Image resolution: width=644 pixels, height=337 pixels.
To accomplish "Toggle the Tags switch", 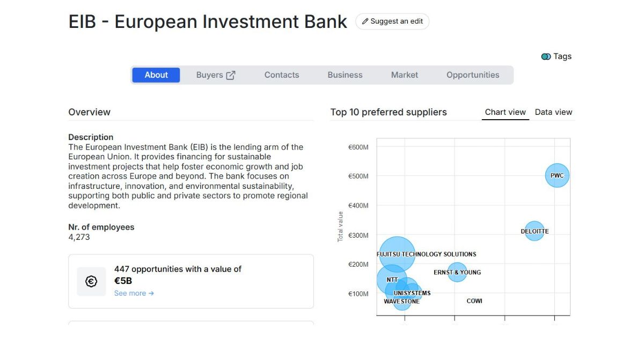I will tap(546, 56).
